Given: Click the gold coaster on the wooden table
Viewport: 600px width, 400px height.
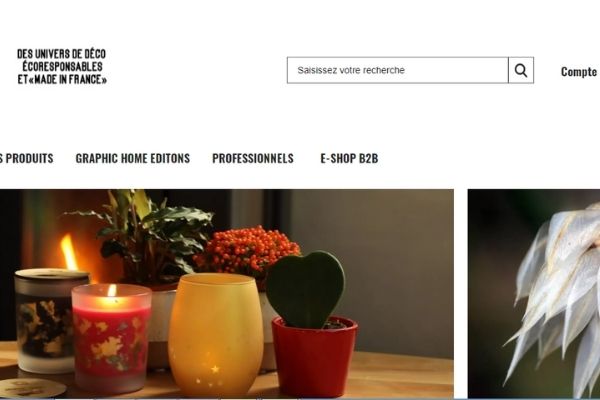Looking at the screenshot, I should (31, 388).
